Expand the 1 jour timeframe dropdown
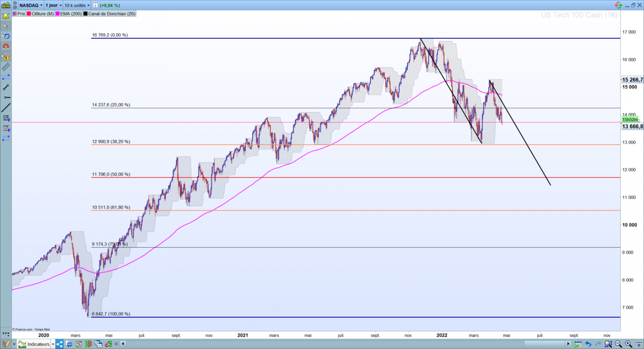The image size is (644, 349). (x=53, y=5)
